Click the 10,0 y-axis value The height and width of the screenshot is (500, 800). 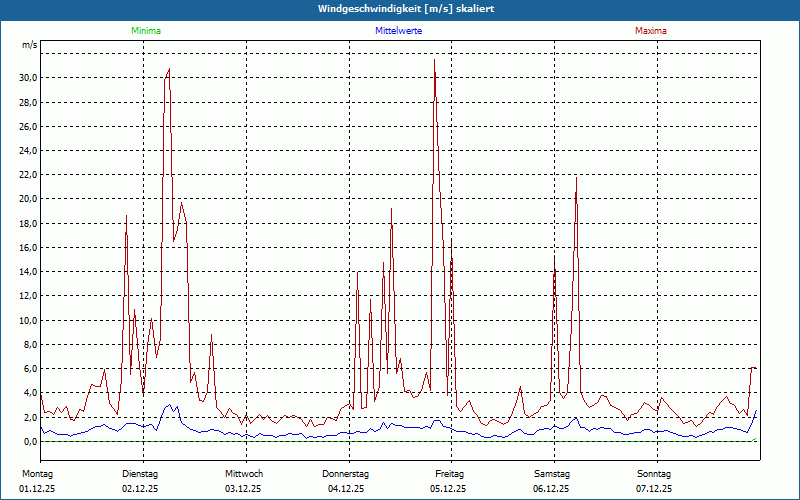27,320
